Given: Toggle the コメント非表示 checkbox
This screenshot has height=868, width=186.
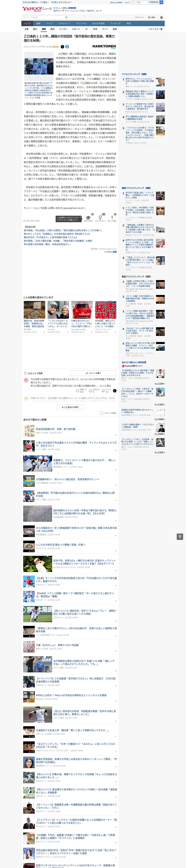Looking at the screenshot, I should click(x=102, y=413).
